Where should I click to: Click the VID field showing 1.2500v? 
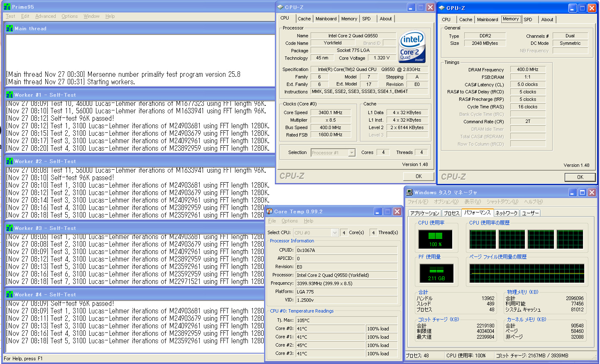coord(347,300)
